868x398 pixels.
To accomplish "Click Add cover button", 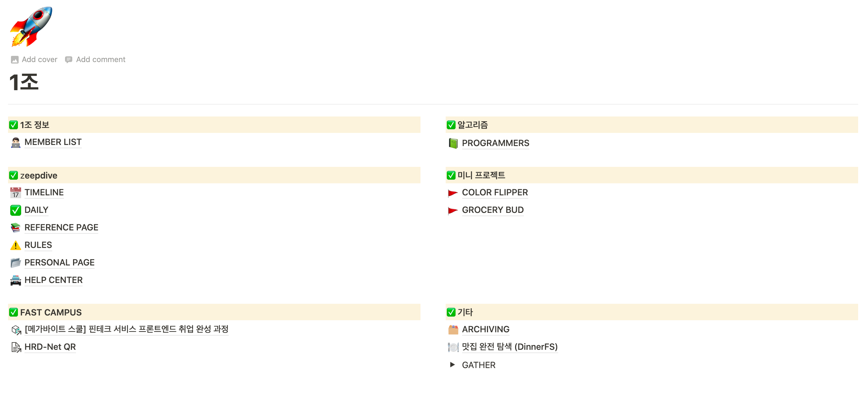I will point(34,60).
